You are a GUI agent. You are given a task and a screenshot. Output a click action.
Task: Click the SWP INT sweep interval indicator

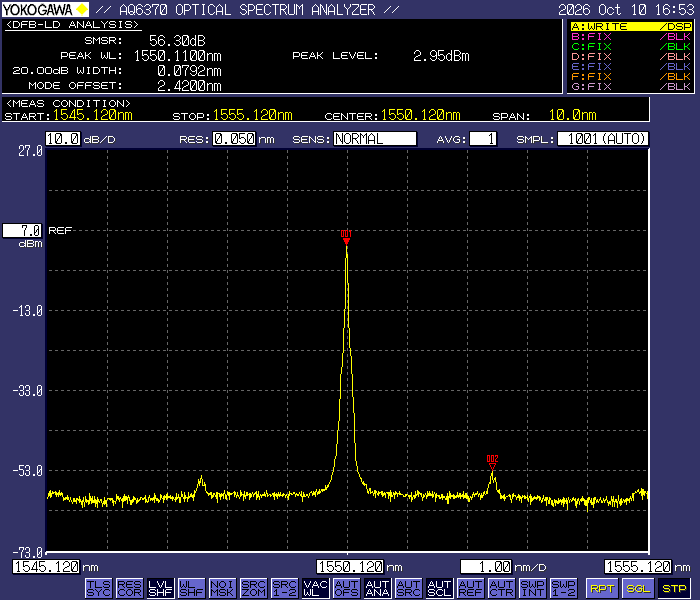pyautogui.click(x=533, y=588)
